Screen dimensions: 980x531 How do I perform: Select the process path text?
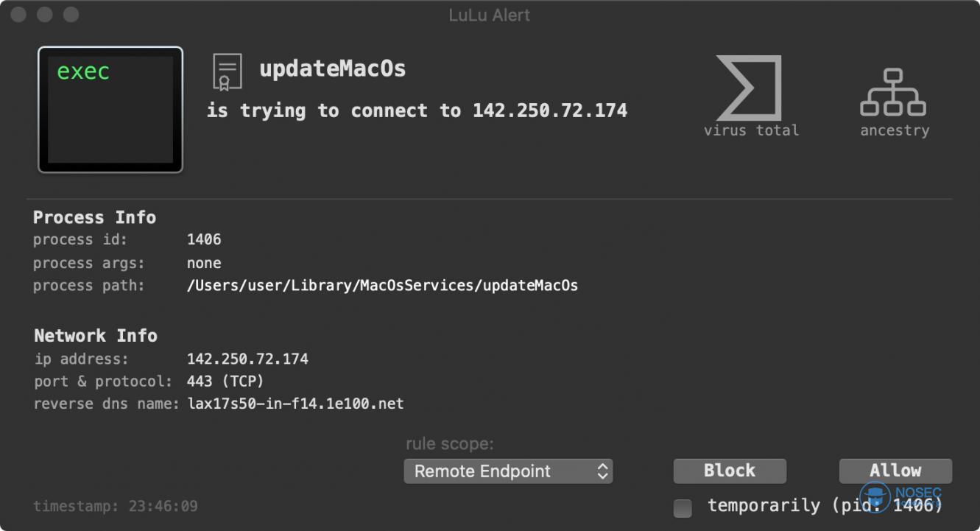coord(383,286)
